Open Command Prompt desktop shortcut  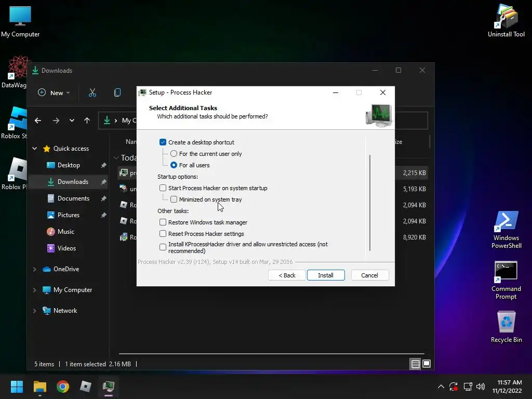(x=506, y=280)
